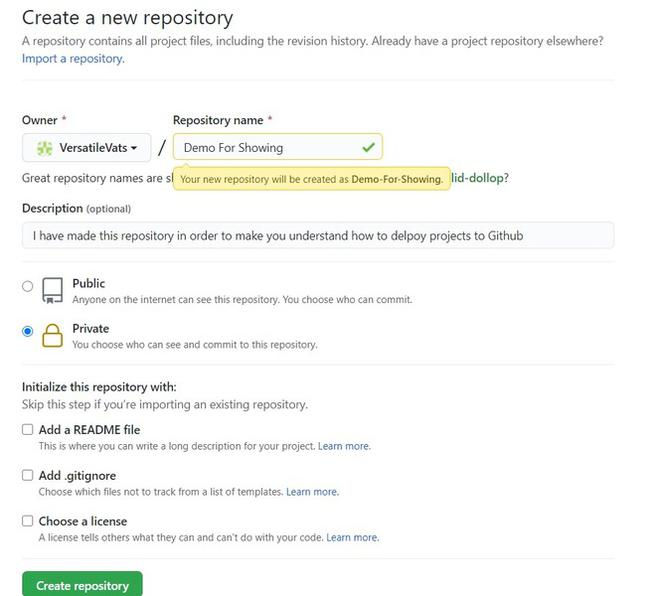Image resolution: width=660 pixels, height=596 pixels.
Task: Click inside the Repository name text field
Action: (x=265, y=148)
